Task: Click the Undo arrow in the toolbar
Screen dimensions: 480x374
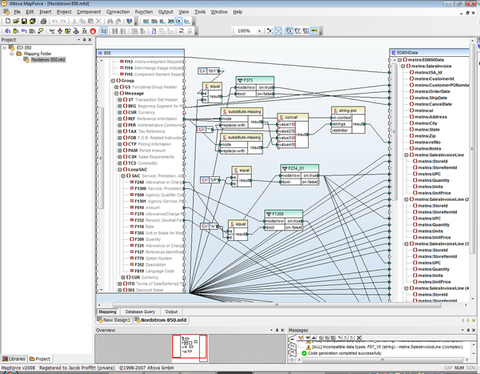Action: point(55,21)
